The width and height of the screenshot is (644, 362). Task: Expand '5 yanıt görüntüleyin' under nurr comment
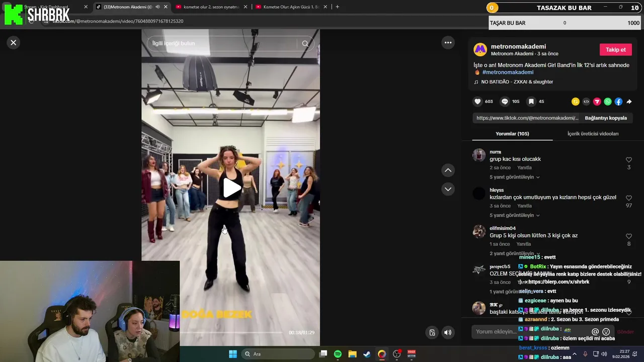pos(515,177)
